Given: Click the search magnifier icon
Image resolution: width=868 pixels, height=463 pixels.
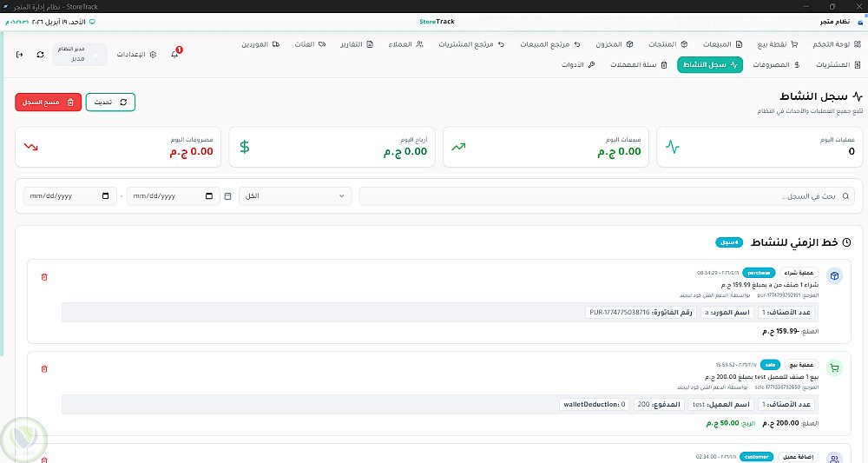Looking at the screenshot, I should [845, 196].
